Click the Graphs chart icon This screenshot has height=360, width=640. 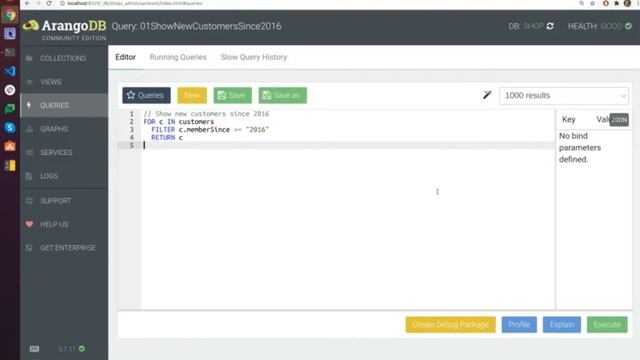[x=29, y=129]
